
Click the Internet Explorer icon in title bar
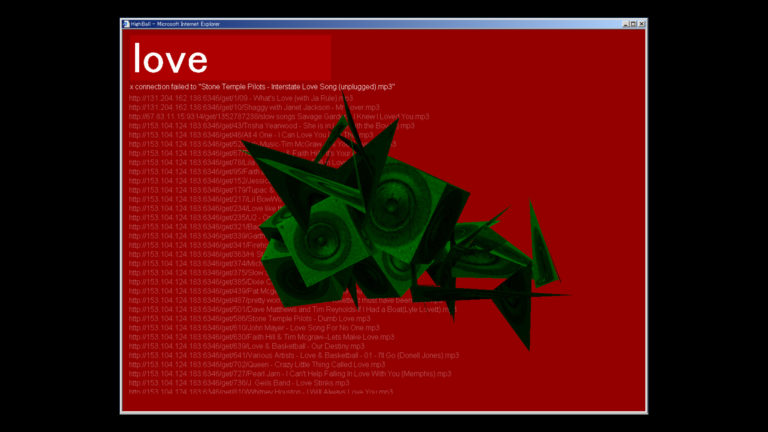(126, 24)
